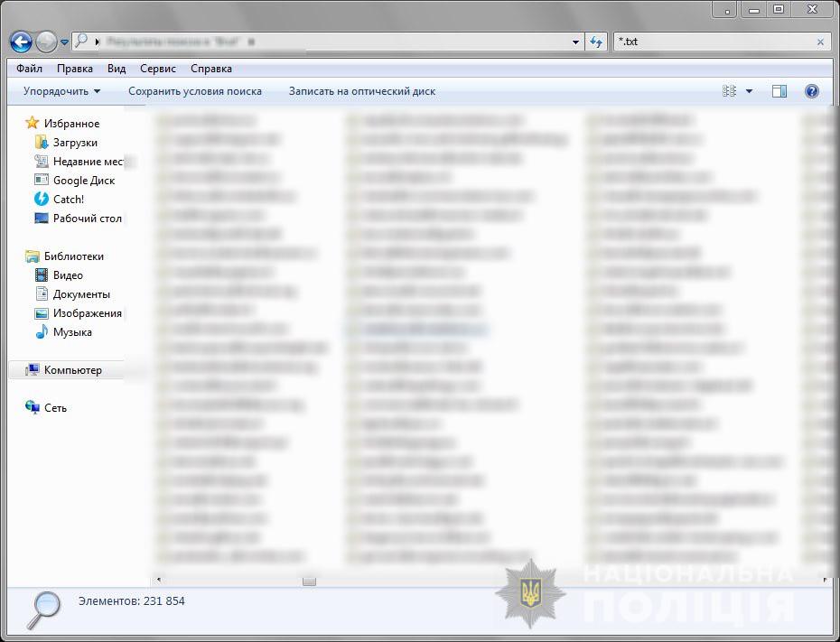Expand the address bar history dropdown

coord(575,42)
